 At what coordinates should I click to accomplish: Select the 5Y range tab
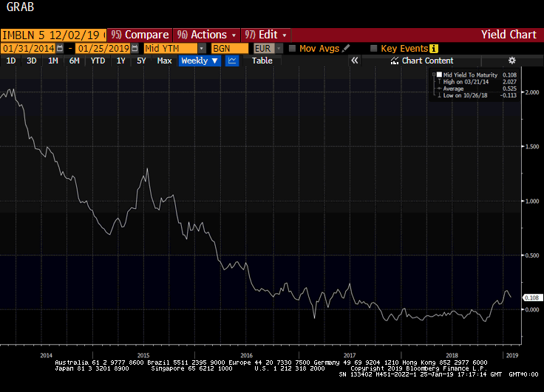141,61
